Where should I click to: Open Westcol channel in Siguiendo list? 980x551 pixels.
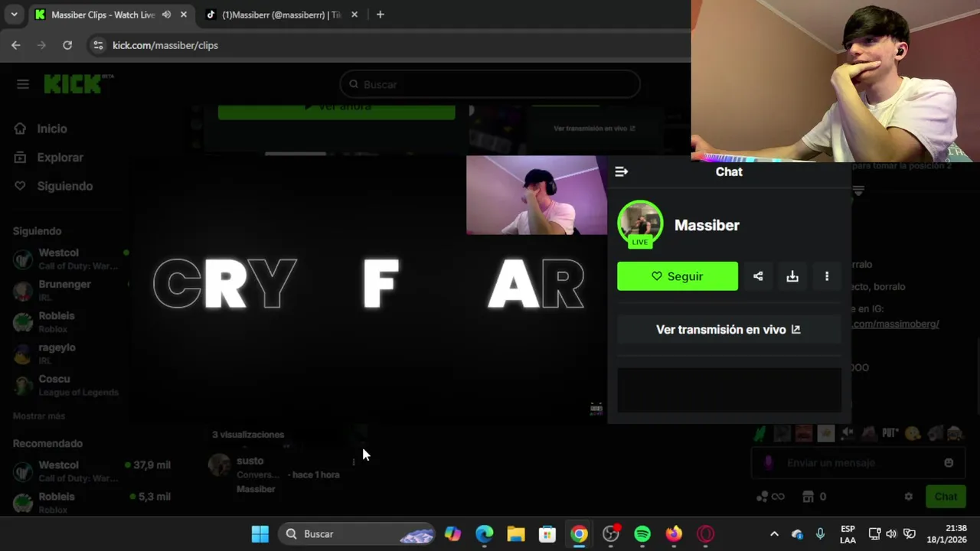[70, 259]
